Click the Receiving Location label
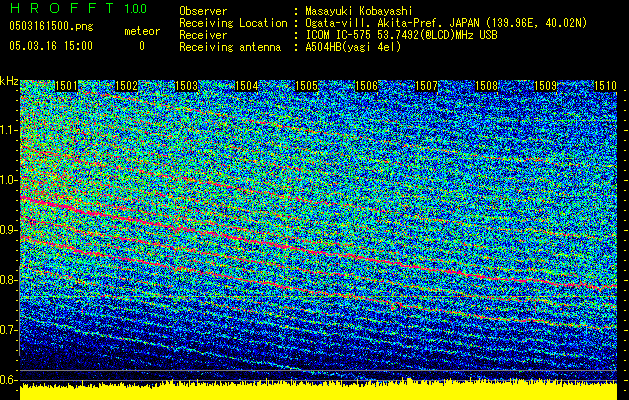The width and height of the screenshot is (629, 400). (x=233, y=23)
